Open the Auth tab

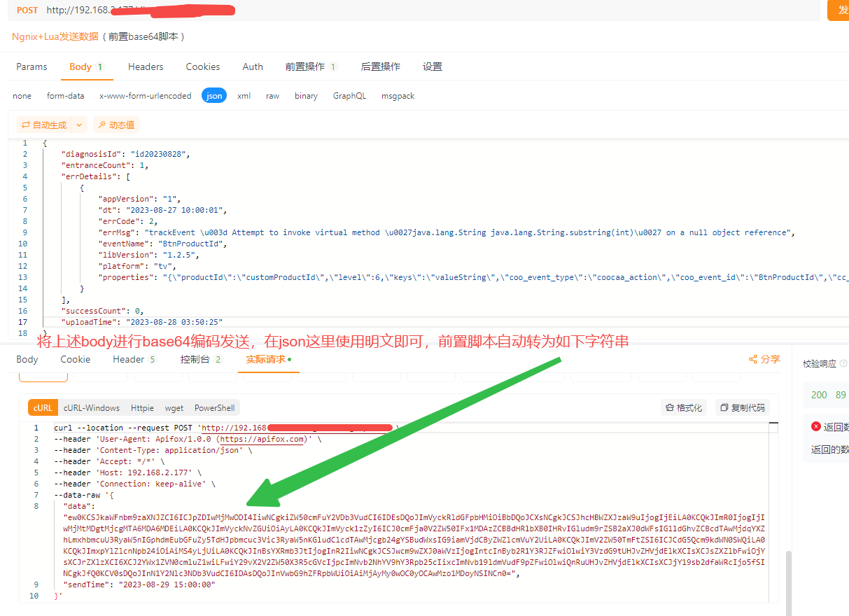(253, 66)
